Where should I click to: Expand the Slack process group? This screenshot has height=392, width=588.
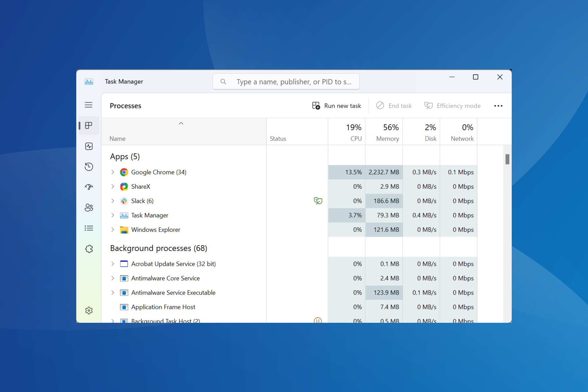click(113, 201)
